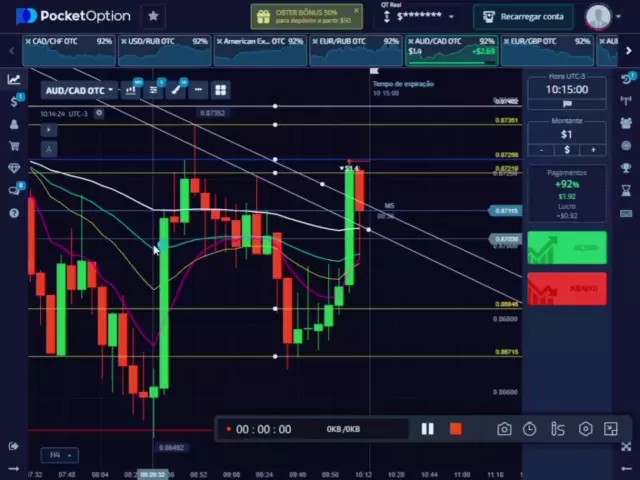The height and width of the screenshot is (480, 640).
Task: Expand the AUD/CAD OTC asset dropdown
Action: point(80,90)
